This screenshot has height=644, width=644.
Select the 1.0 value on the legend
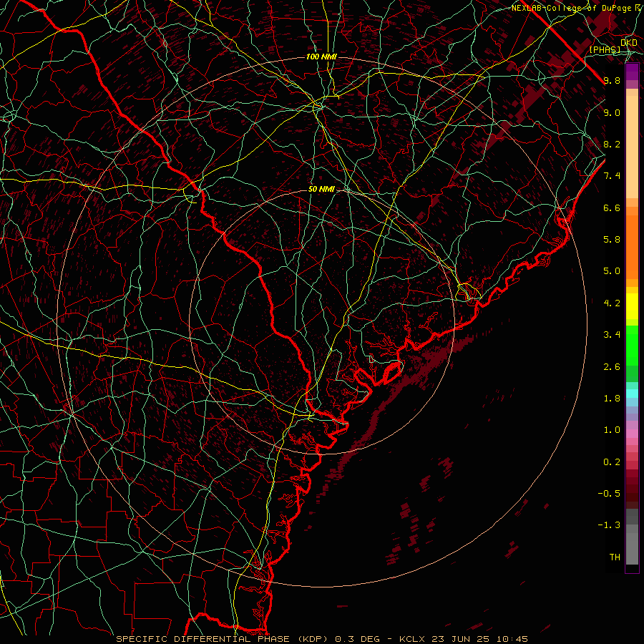point(612,430)
